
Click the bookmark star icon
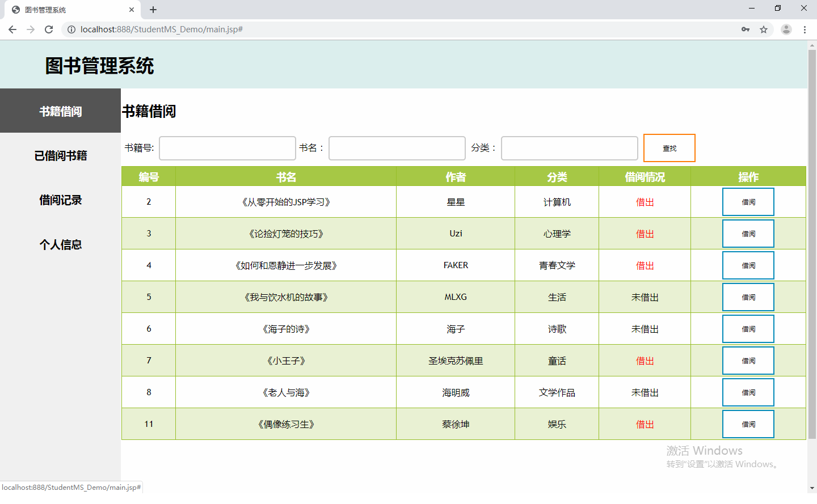click(x=764, y=29)
